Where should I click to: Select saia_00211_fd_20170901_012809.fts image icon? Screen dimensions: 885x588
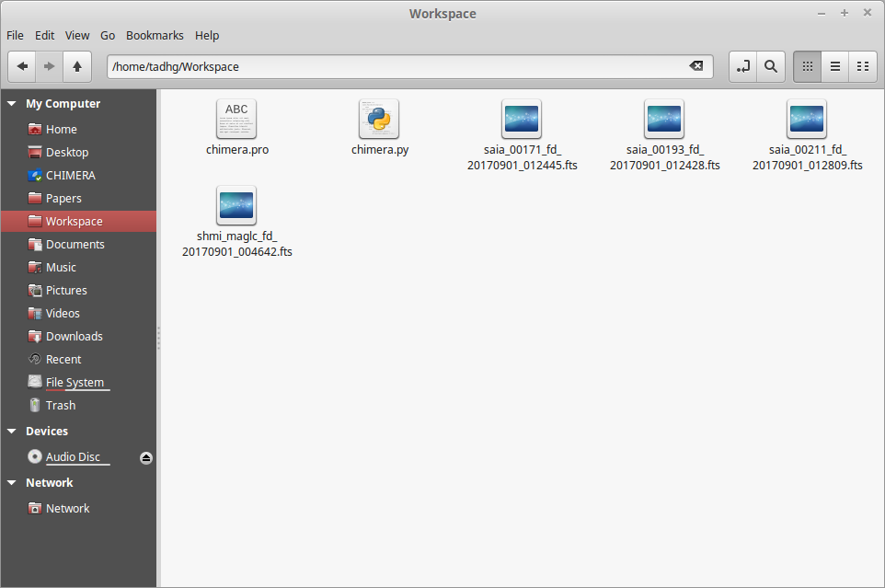[x=807, y=119]
